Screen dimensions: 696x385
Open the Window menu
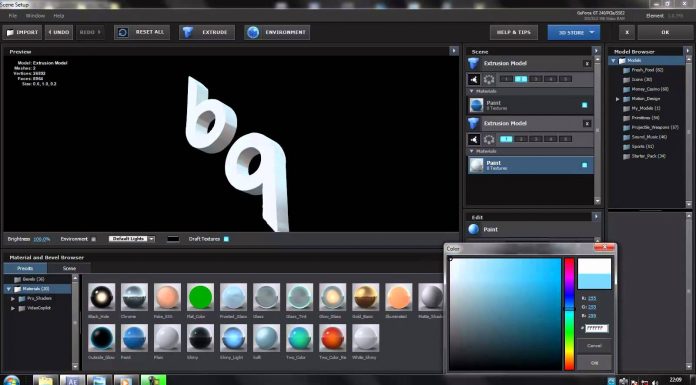point(35,16)
